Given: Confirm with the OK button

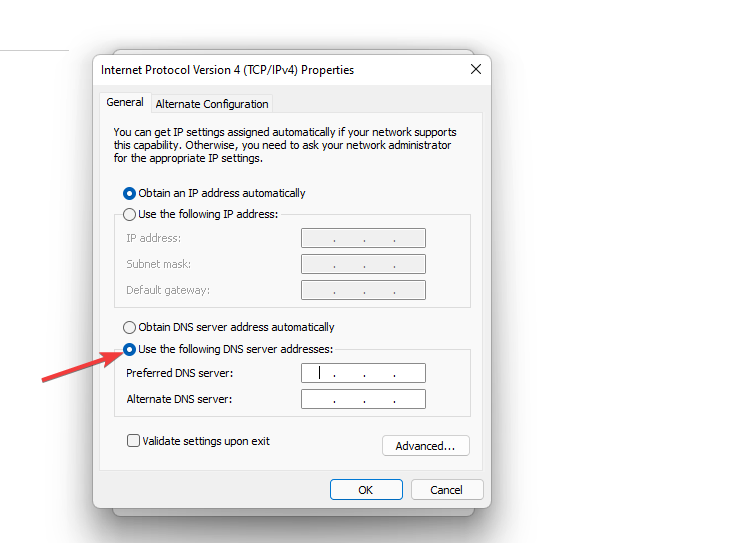Looking at the screenshot, I should coord(366,490).
